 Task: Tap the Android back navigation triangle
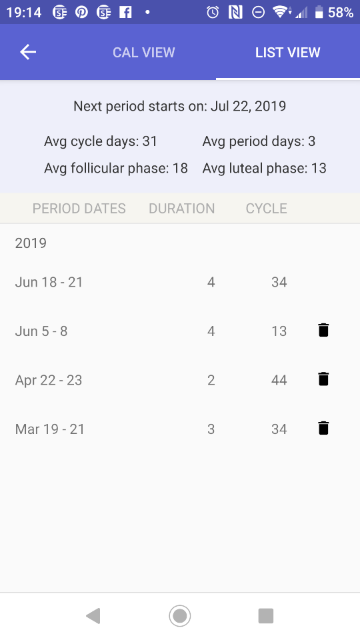(93, 616)
